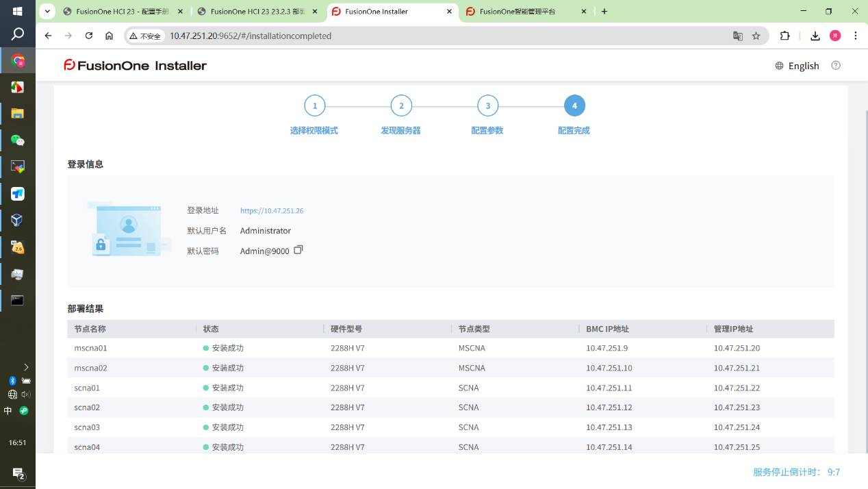This screenshot has width=868, height=489.
Task: Click the translate page icon
Action: (x=738, y=36)
